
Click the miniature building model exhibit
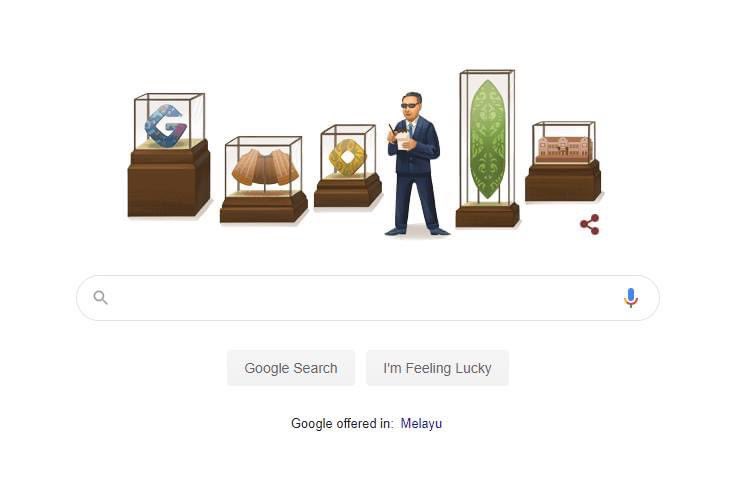(x=564, y=149)
